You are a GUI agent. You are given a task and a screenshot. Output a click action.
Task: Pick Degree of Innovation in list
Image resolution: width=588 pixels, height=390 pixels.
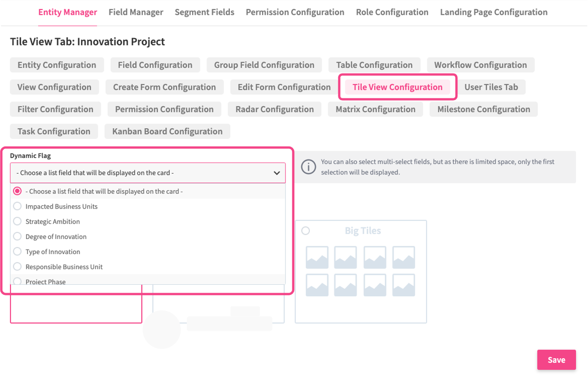point(56,237)
